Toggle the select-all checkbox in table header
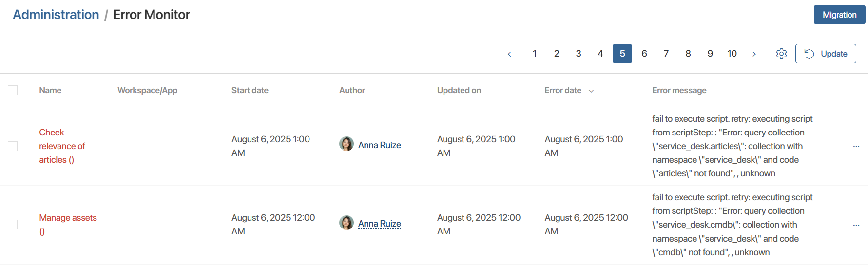 (x=13, y=90)
